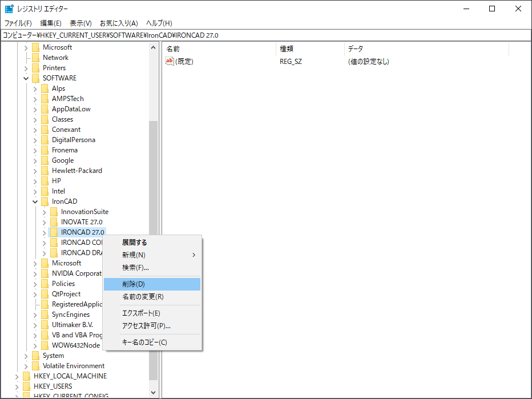Select the InnovationSuite folder icon

pos(54,212)
